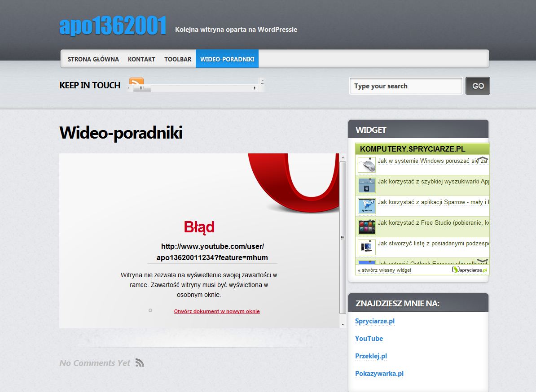The height and width of the screenshot is (392, 536).
Task: Click video frame vertical scrollbar thumb
Action: [x=343, y=237]
